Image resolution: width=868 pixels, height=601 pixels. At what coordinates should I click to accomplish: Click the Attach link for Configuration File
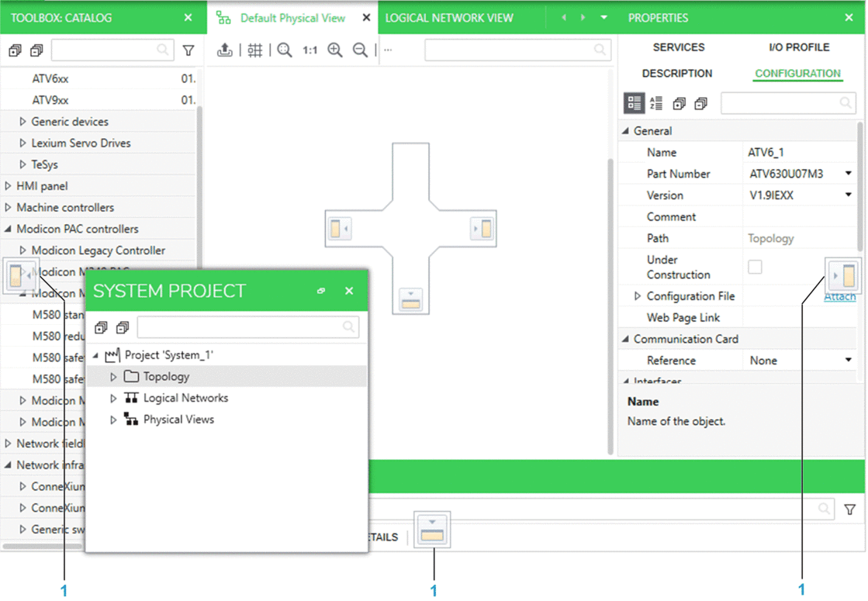840,297
